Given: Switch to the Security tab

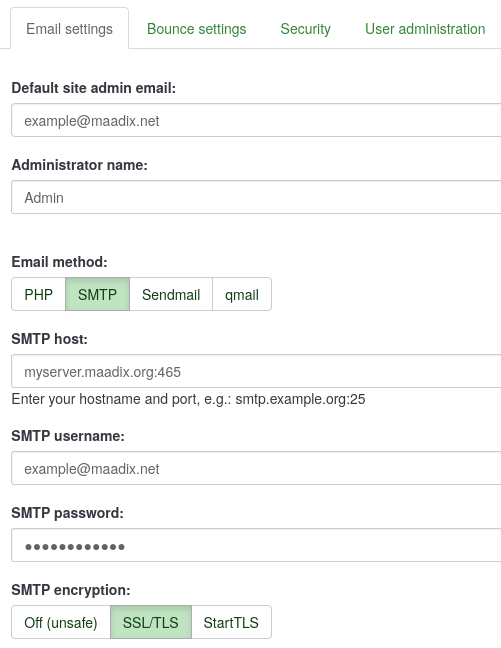Looking at the screenshot, I should click(x=305, y=29).
